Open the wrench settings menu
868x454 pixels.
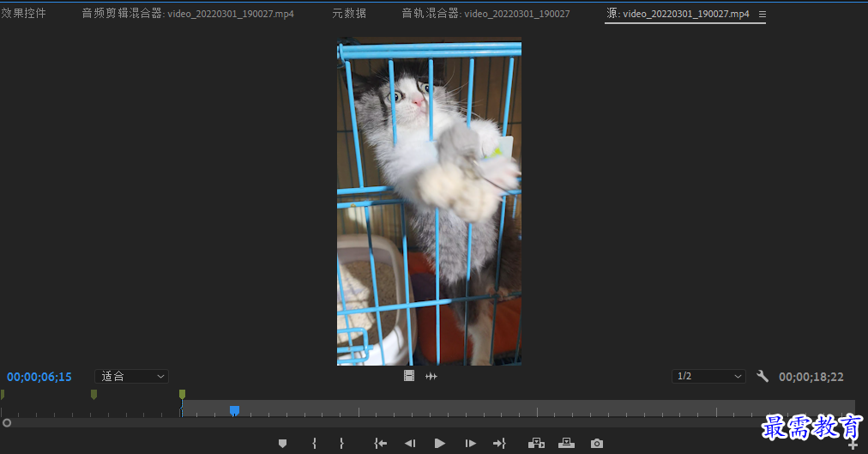coord(763,377)
